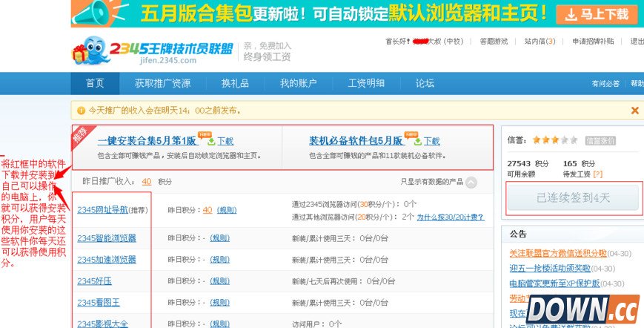Screen dimensions: 644x328
Task: Open the 换礼品 nav tab
Action: tap(235, 83)
